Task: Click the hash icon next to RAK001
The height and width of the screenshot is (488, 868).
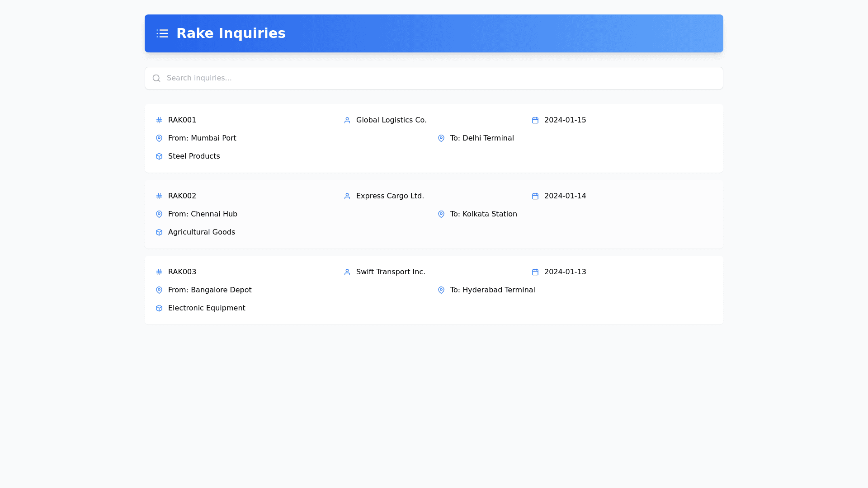Action: pos(159,120)
